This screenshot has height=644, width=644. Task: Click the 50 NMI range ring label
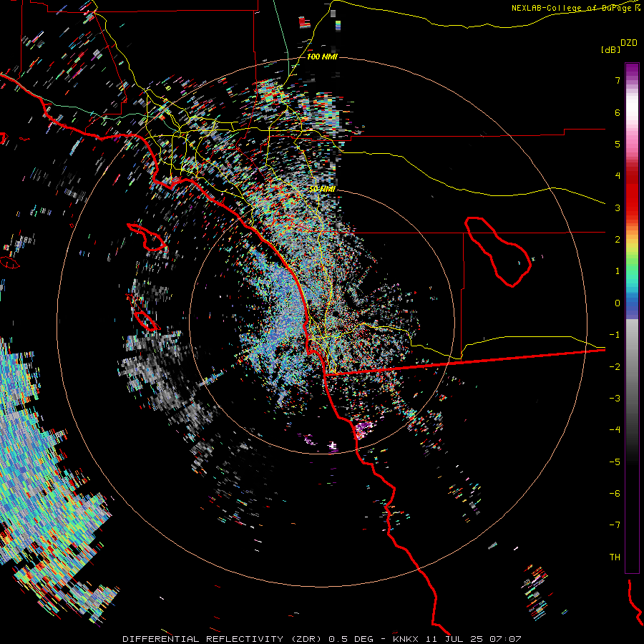click(x=322, y=189)
